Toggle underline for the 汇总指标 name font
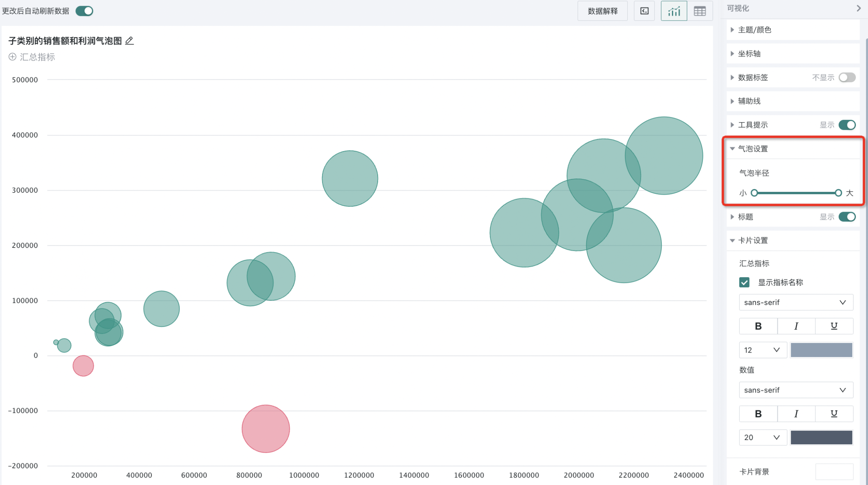 834,326
